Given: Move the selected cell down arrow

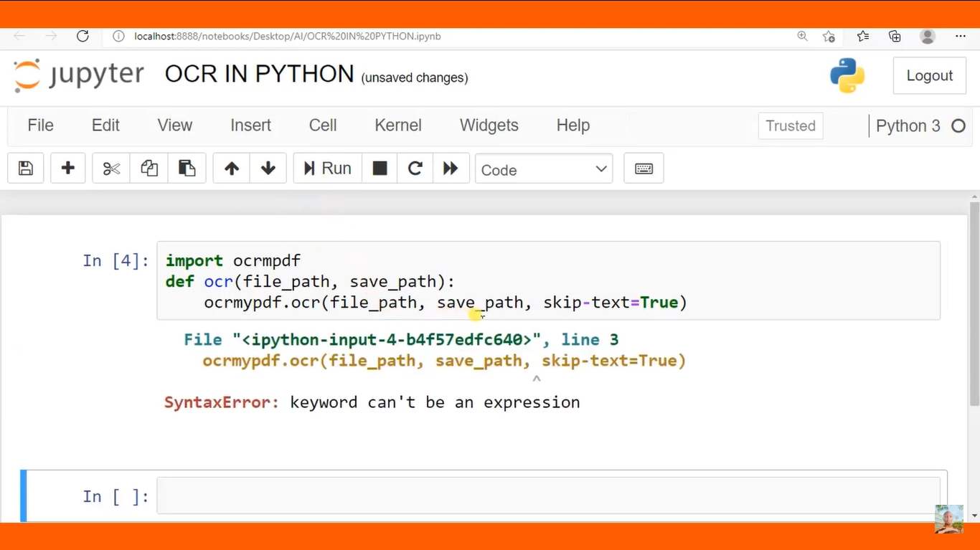Looking at the screenshot, I should (268, 169).
